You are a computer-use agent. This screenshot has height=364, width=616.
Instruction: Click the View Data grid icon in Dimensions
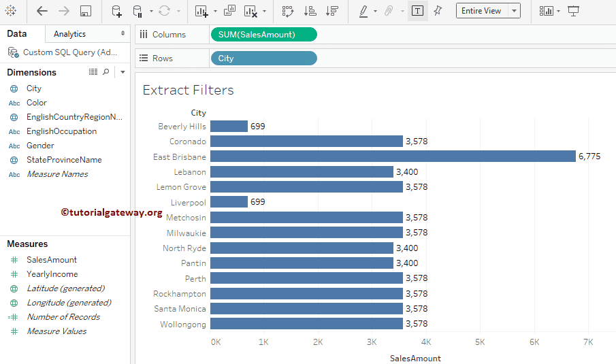93,72
